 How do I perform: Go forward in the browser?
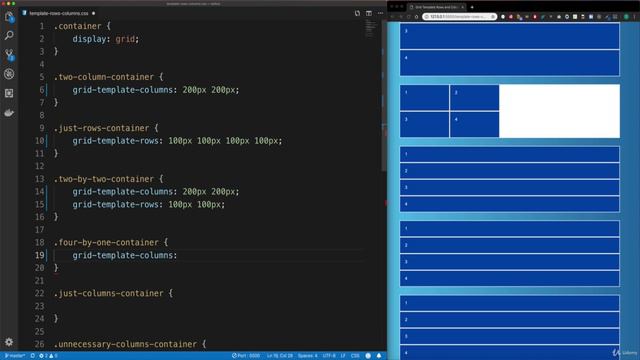coord(401,17)
